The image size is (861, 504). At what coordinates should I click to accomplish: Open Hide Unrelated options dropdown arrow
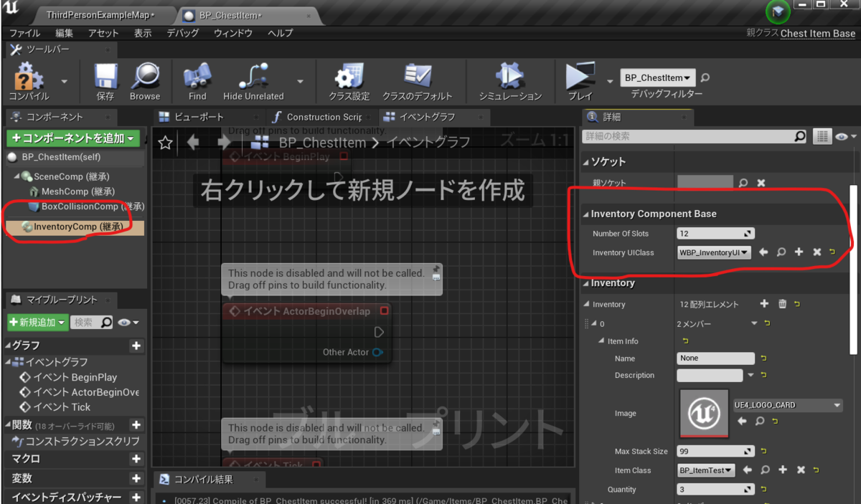click(x=301, y=81)
